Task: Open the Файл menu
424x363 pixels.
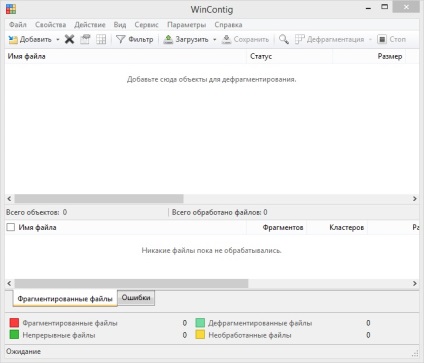Action: coord(18,25)
